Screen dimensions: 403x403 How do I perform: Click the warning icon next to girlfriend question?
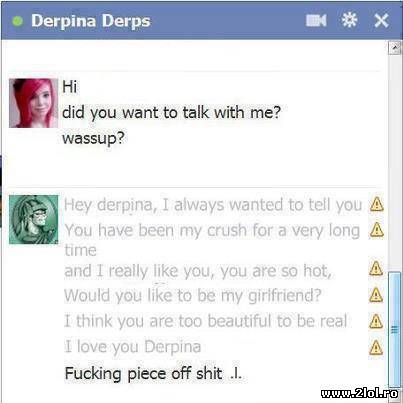(376, 295)
